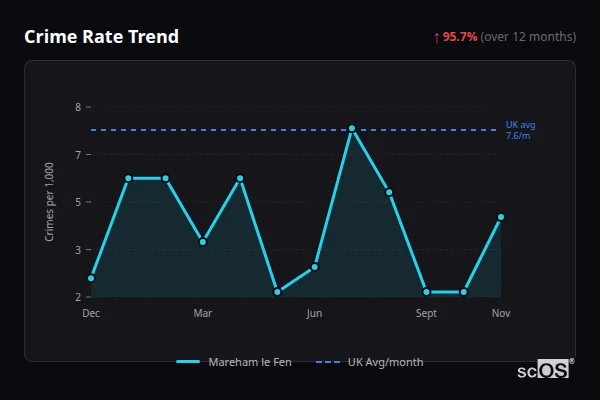Image resolution: width=600 pixels, height=400 pixels.
Task: Select the August data point before Sept
Action: [x=389, y=192]
